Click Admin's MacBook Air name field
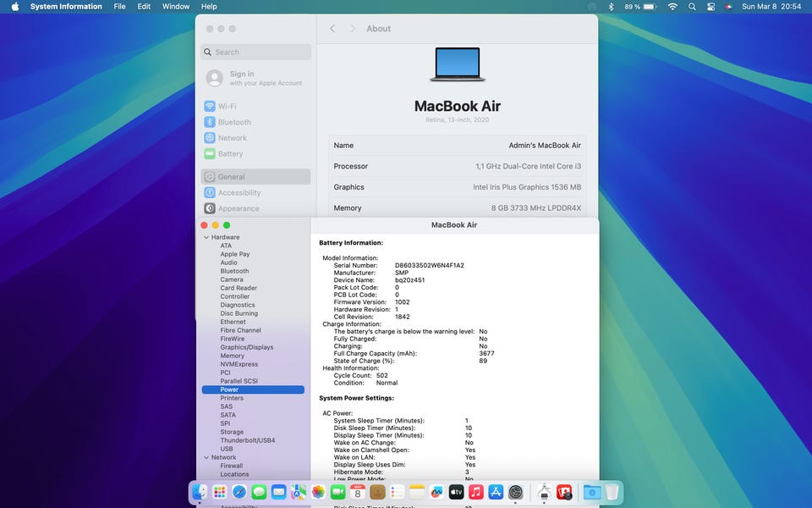812x508 pixels. pyautogui.click(x=544, y=146)
